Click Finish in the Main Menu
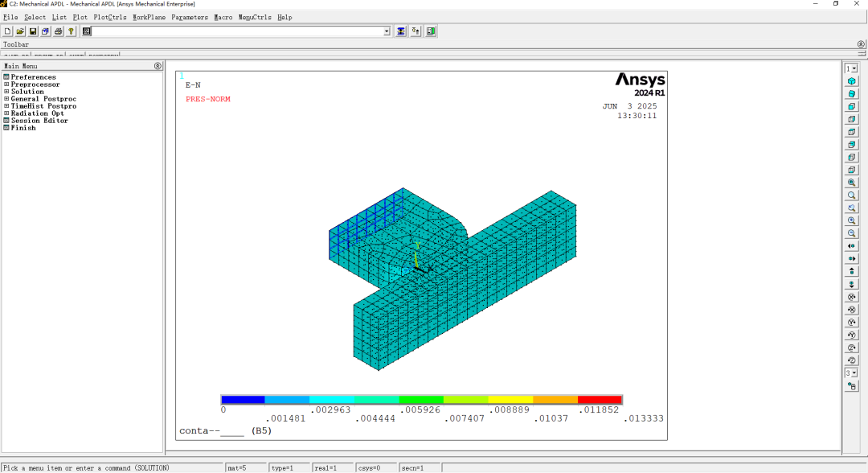This screenshot has width=868, height=473. tap(23, 128)
